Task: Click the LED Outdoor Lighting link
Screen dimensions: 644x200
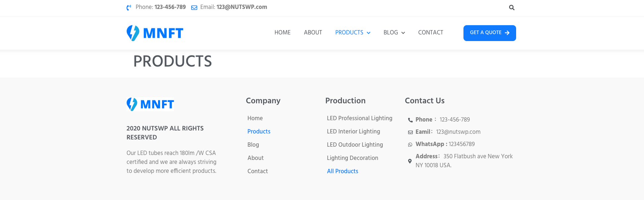Action: point(355,145)
